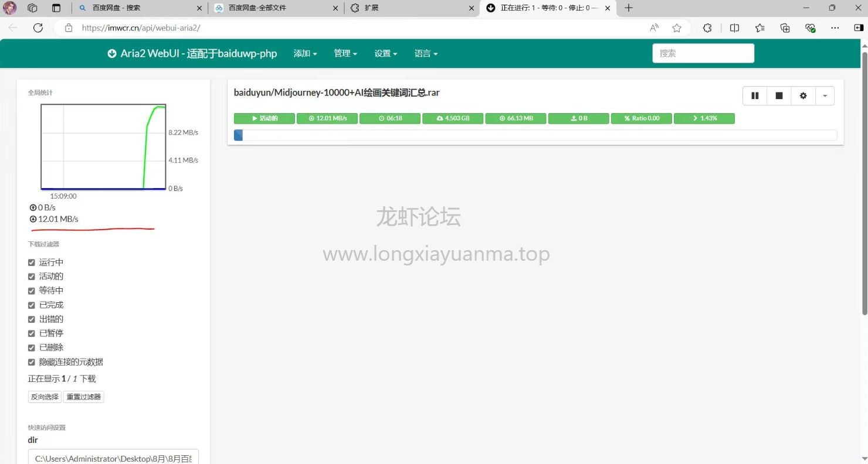Click the 活动的 status badge
Image resolution: width=868 pixels, height=464 pixels.
coord(264,118)
